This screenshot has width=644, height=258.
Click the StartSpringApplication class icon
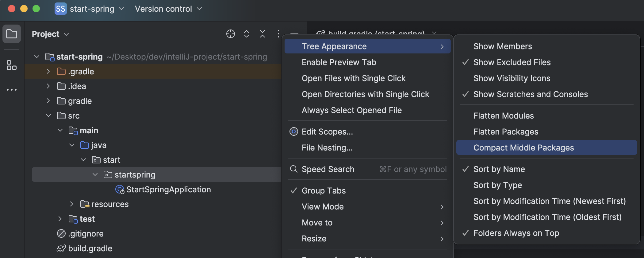click(x=120, y=190)
